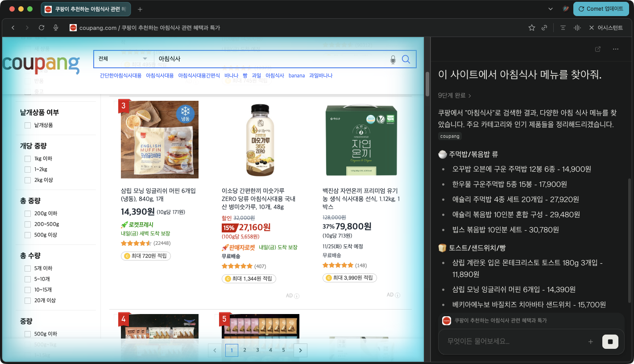Go back with the browser back arrow
This screenshot has width=634, height=364.
tap(13, 28)
